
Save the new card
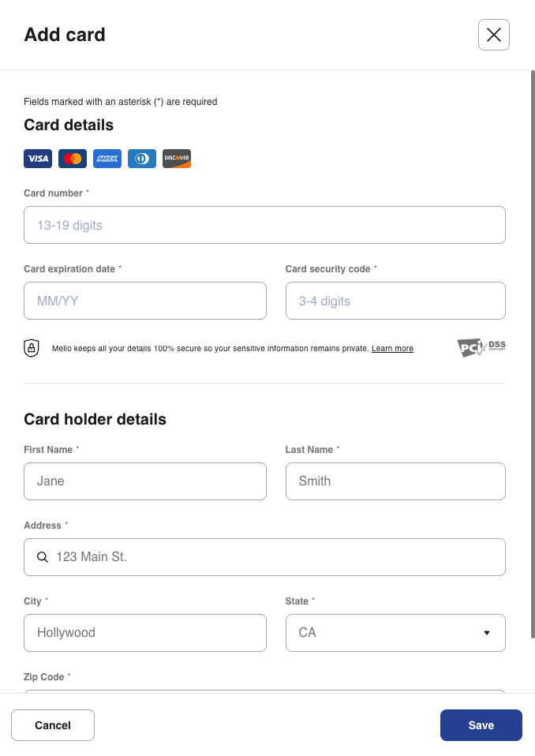pos(481,725)
